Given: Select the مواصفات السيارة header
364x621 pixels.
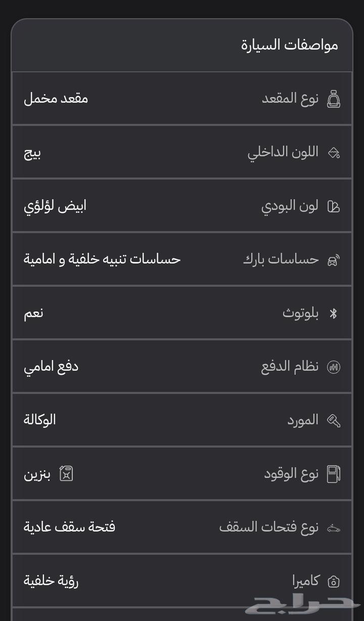Looking at the screenshot, I should [289, 45].
